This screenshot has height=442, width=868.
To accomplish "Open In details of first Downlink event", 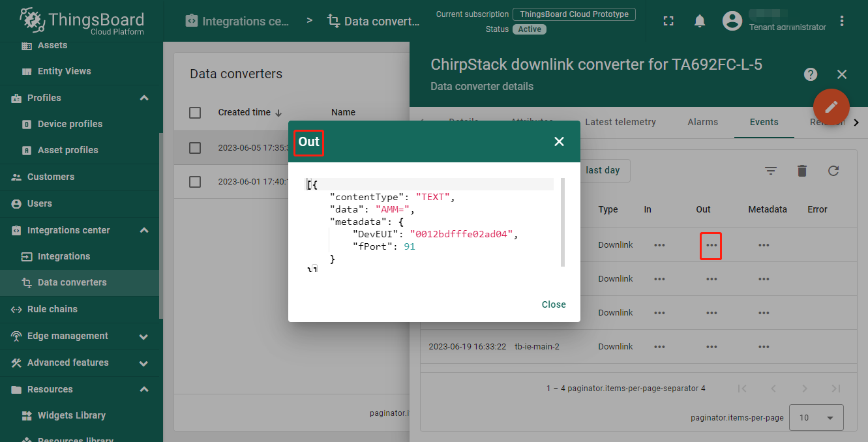I will (x=659, y=245).
